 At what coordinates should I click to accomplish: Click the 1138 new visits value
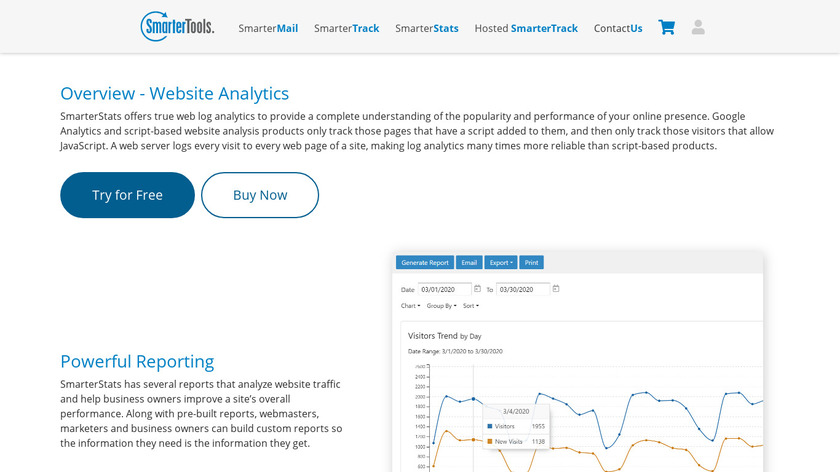(538, 441)
